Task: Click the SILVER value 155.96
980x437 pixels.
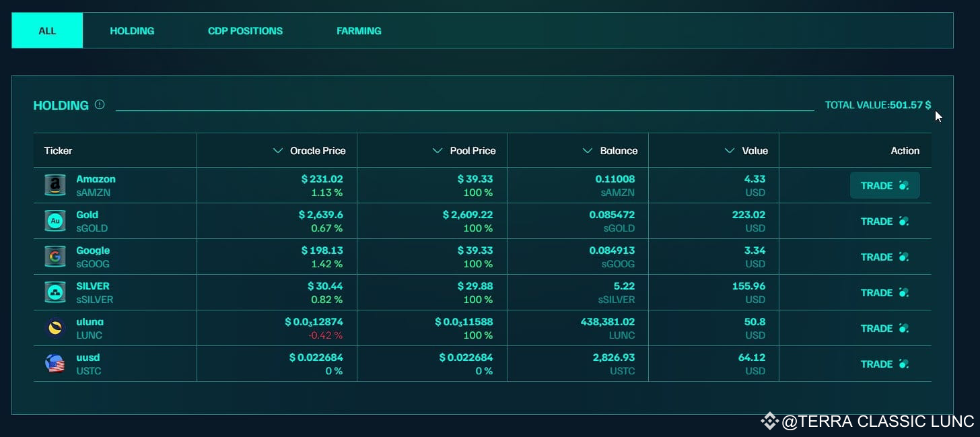Action: [748, 286]
